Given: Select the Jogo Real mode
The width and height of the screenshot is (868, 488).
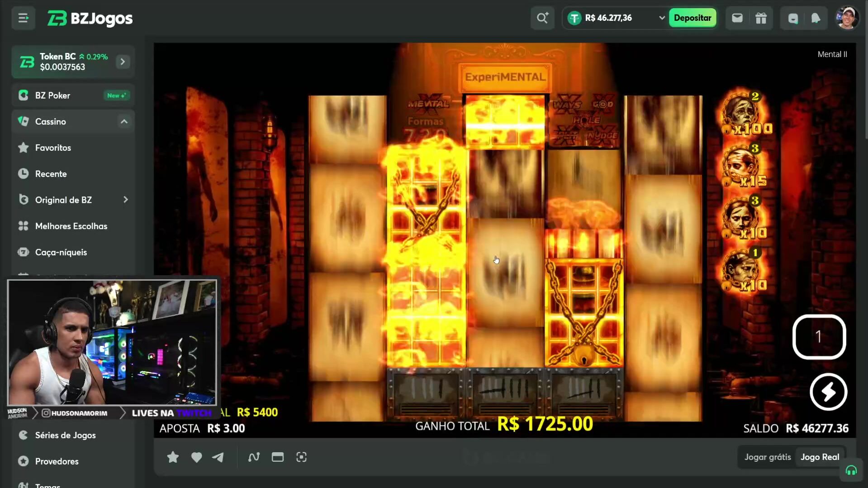Looking at the screenshot, I should pos(820,457).
